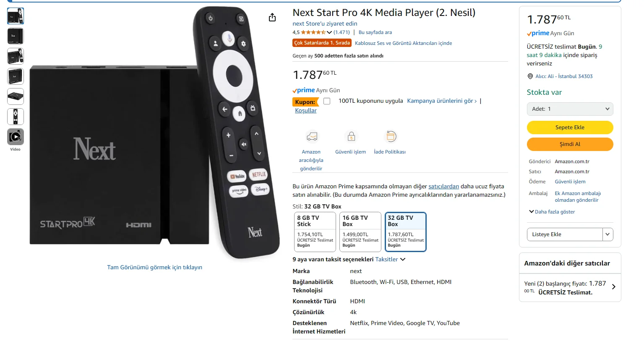Screen dimensions: 644x341
Task: Expand Daha fazla göster details
Action: (x=552, y=212)
